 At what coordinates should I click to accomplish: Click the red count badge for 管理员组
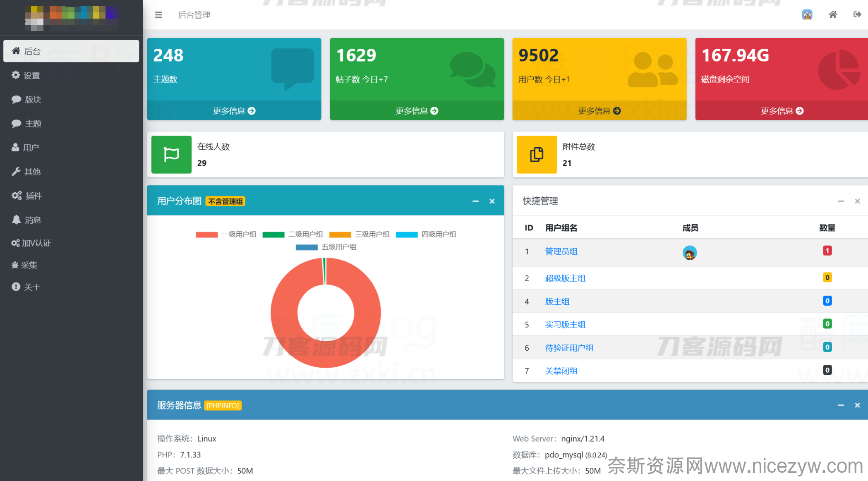pos(827,251)
